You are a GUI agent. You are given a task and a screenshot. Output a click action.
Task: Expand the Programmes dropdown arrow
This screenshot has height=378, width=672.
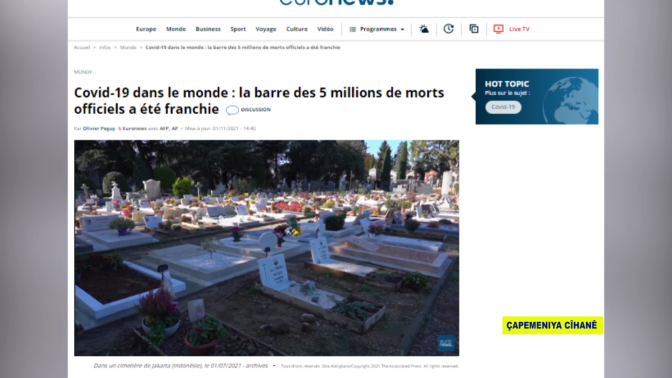[402, 30]
